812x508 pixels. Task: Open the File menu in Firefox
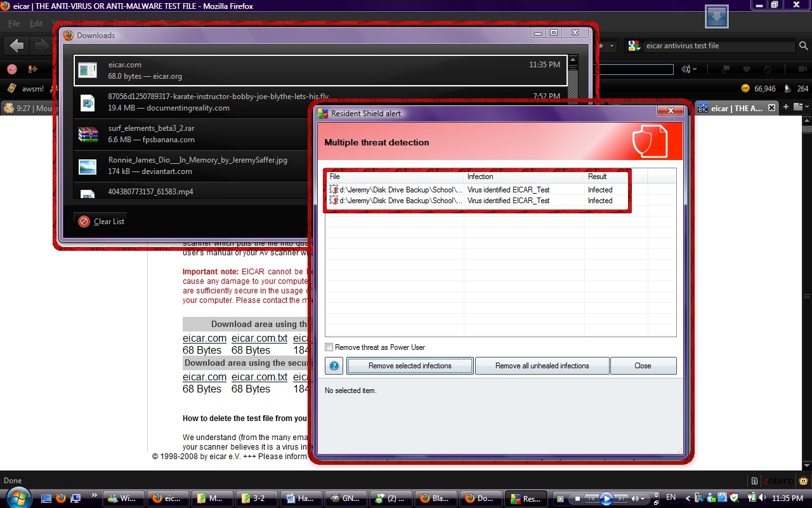click(14, 23)
